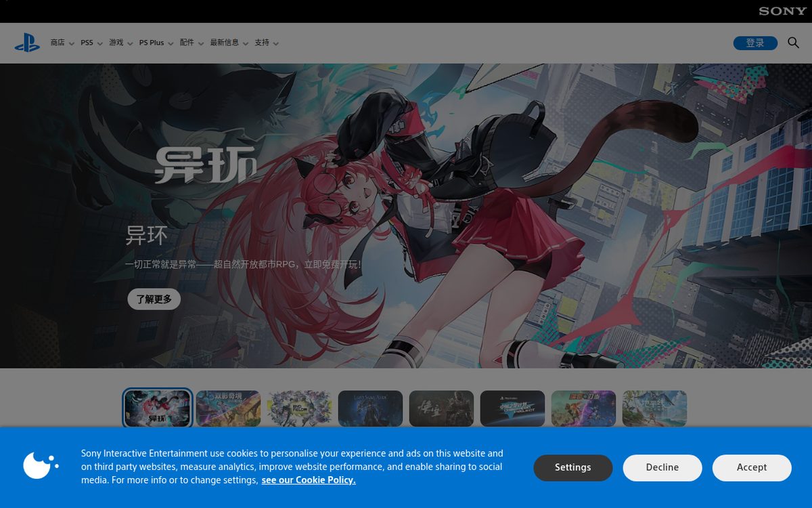The image size is (812, 508).
Task: Expand the PS Plus menu
Action: (x=156, y=43)
